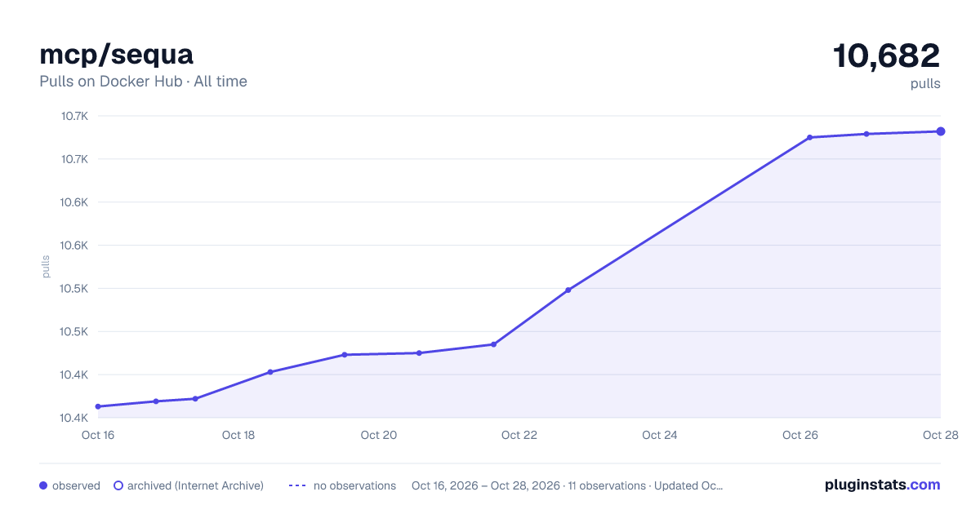Click the dashed line icon for no observations
The image size is (980, 514).
tap(297, 485)
